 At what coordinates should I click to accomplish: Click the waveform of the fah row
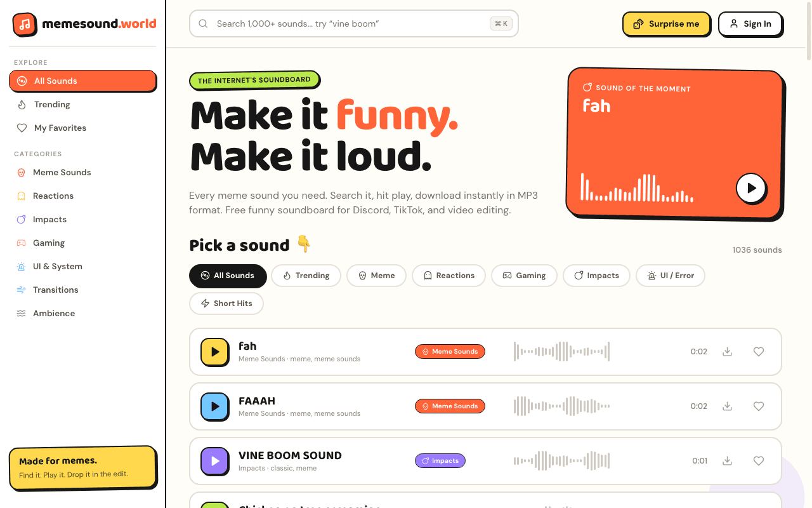pos(561,352)
